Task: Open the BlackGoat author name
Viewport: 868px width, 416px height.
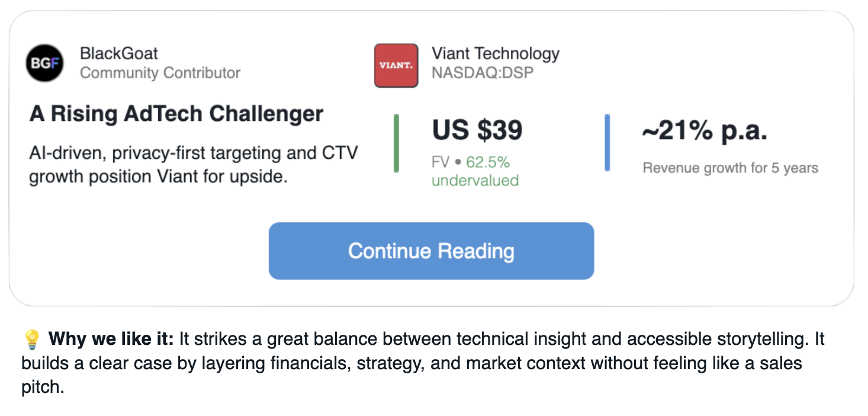Action: [x=119, y=54]
